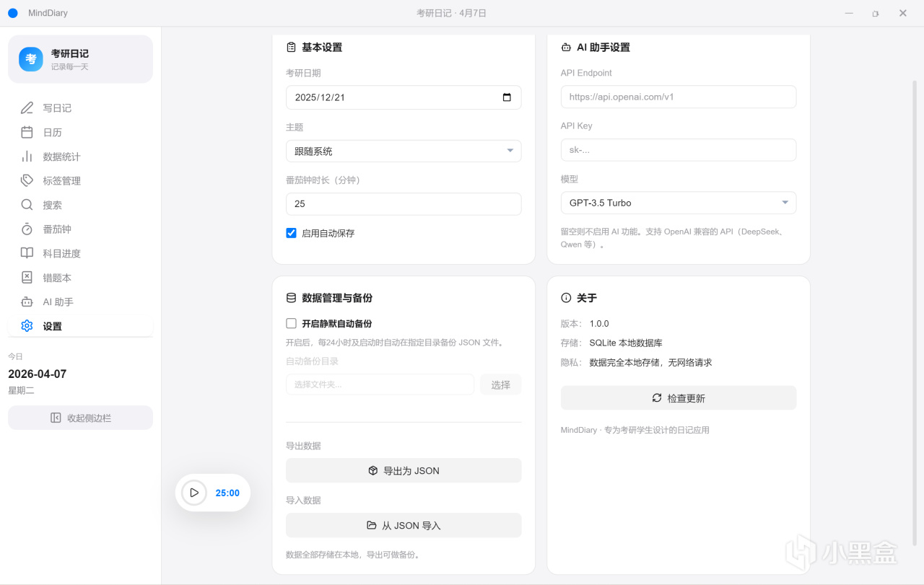Click the refresh icon in 检查更新 button
The width and height of the screenshot is (924, 585).
click(657, 398)
